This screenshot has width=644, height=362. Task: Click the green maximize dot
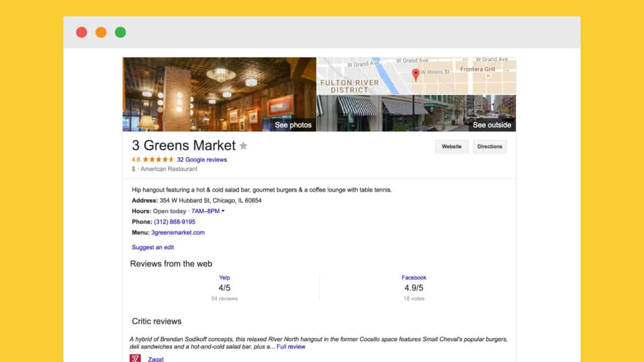pos(120,32)
